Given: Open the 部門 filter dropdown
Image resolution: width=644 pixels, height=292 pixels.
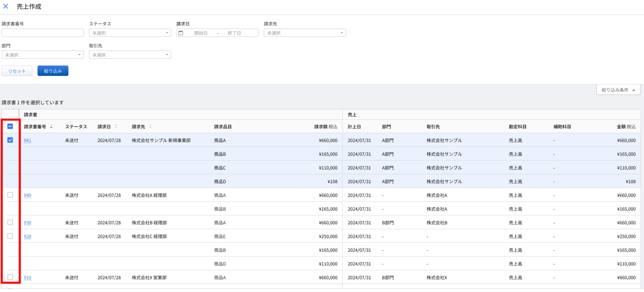Looking at the screenshot, I should [43, 55].
